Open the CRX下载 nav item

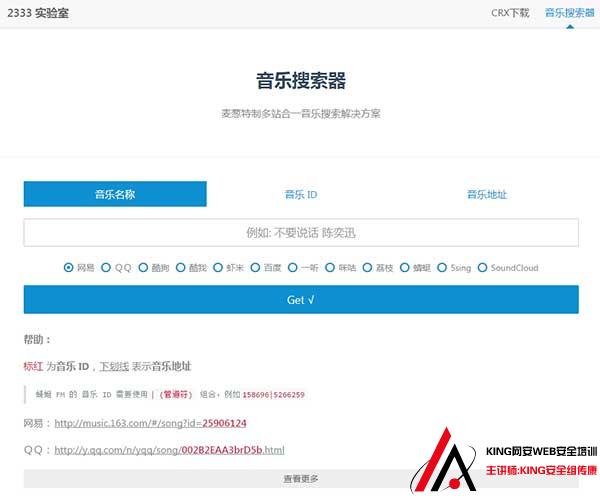[x=510, y=13]
